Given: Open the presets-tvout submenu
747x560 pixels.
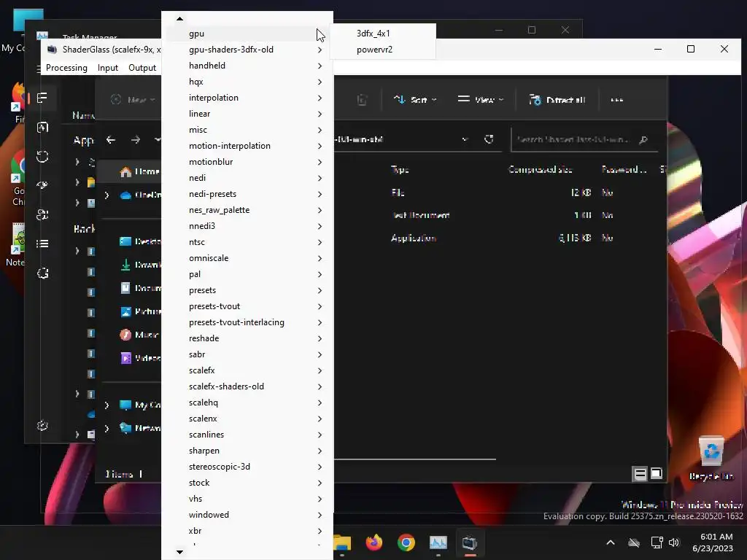Looking at the screenshot, I should click(247, 306).
